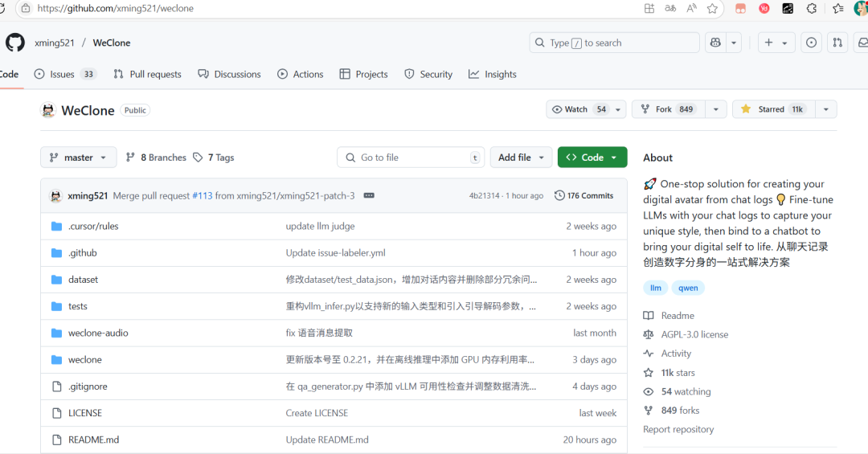Screen dimensions: 868x454
Task: Open the Issues shortcut icon in header
Action: pos(811,43)
